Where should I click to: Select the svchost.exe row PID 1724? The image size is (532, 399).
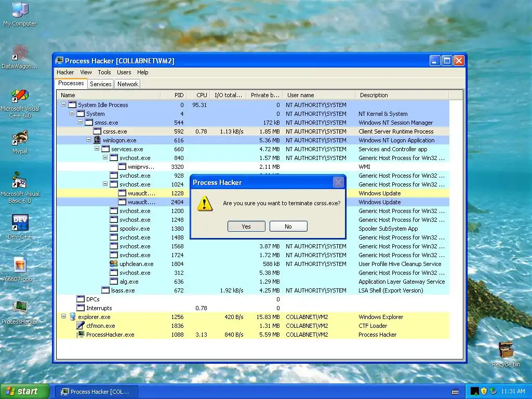pyautogui.click(x=253, y=255)
